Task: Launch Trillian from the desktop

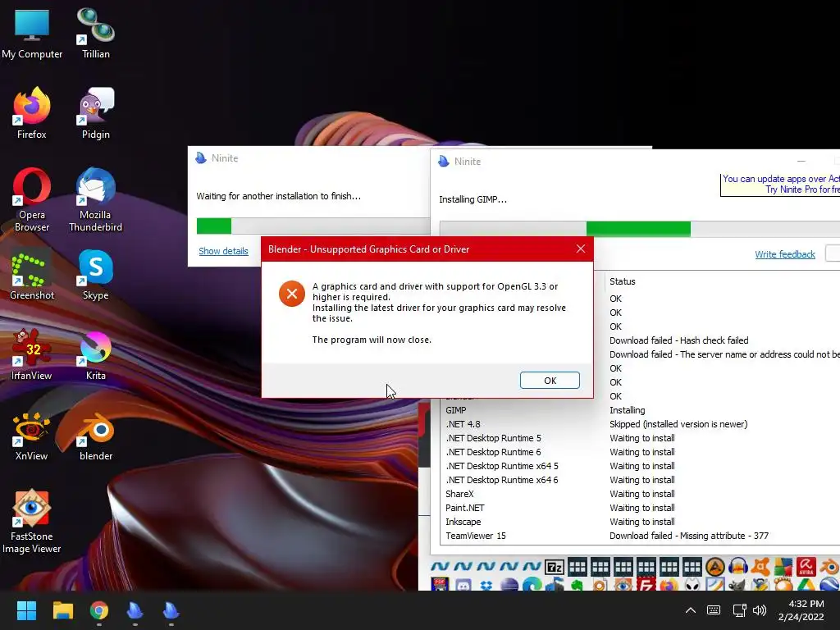Action: click(96, 33)
